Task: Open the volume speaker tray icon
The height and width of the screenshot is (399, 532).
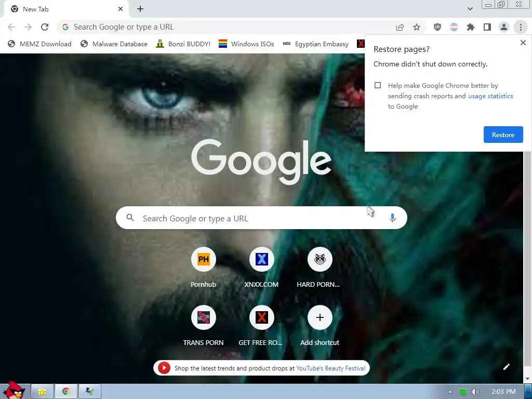Action: (475, 392)
